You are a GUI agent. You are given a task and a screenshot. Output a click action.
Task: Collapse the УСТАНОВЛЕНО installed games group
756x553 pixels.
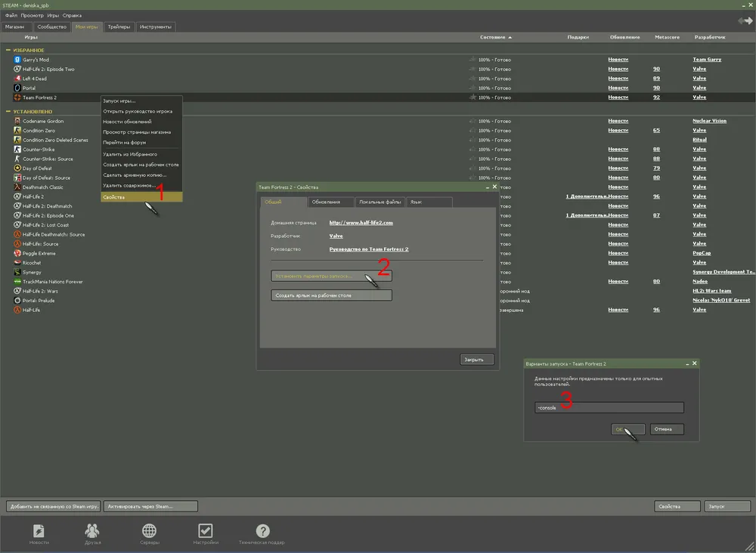[8, 112]
